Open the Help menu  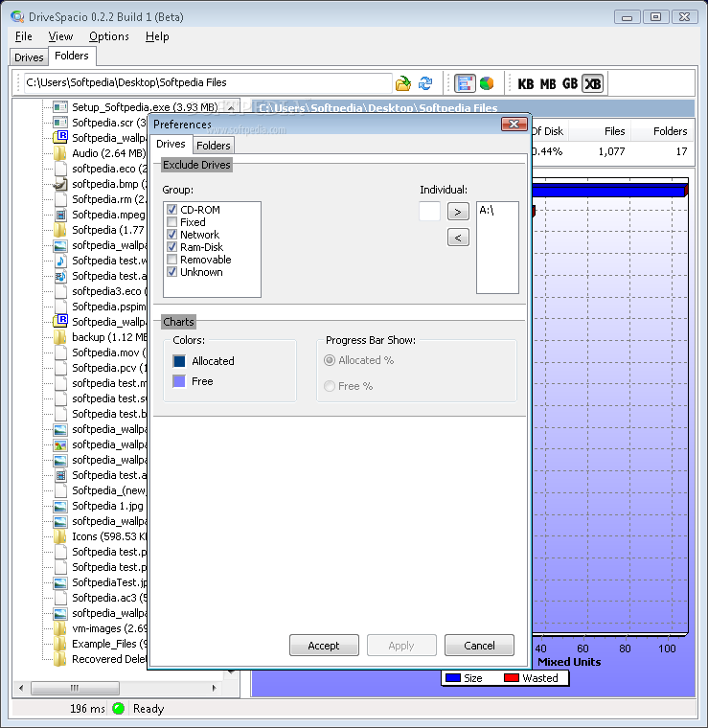(x=157, y=36)
